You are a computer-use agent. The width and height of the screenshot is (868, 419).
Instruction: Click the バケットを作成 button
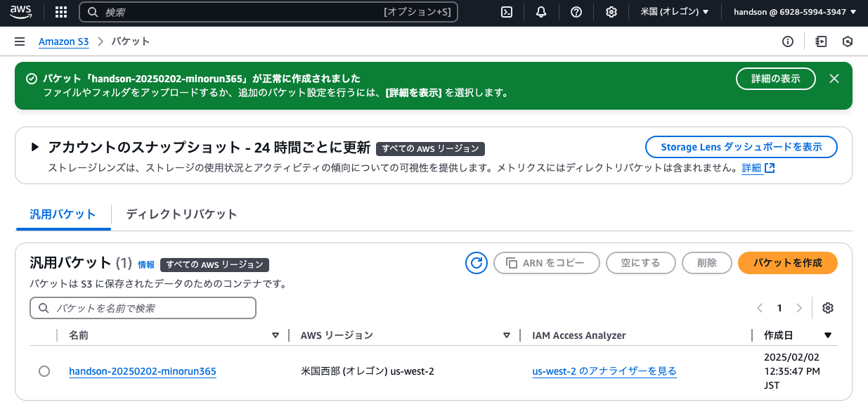pyautogui.click(x=787, y=262)
